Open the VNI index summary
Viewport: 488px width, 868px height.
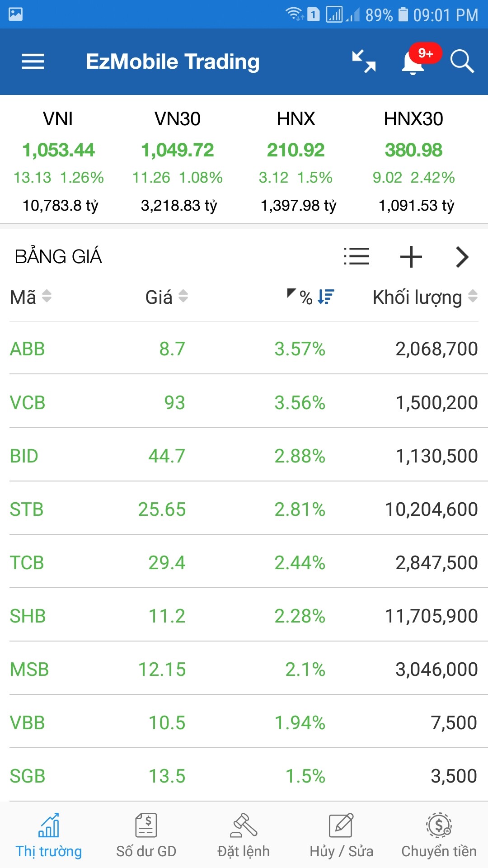[59, 160]
